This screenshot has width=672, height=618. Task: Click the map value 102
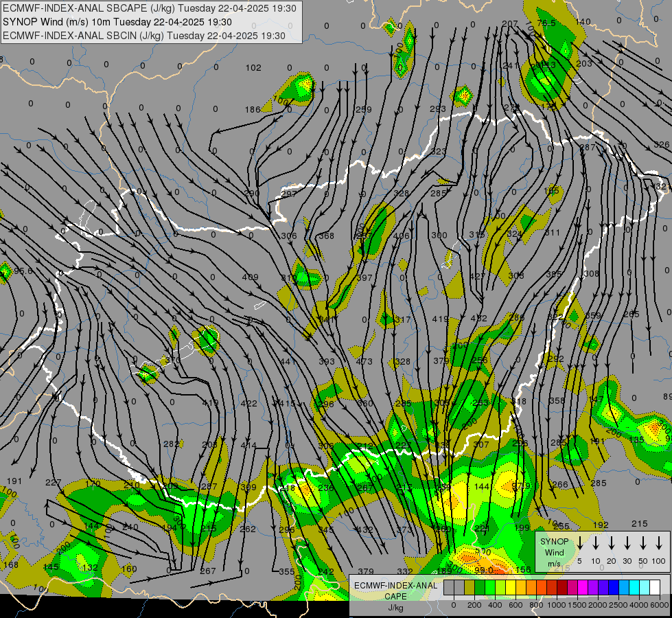[253, 68]
